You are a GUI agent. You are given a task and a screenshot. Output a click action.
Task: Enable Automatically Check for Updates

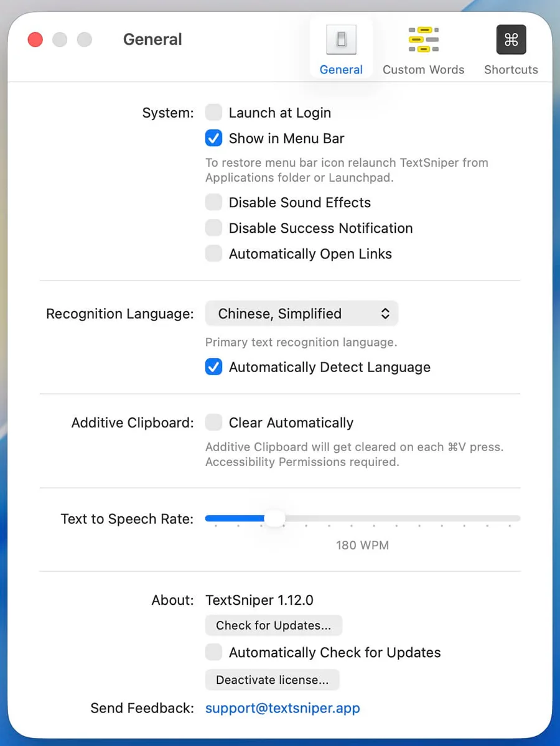213,652
